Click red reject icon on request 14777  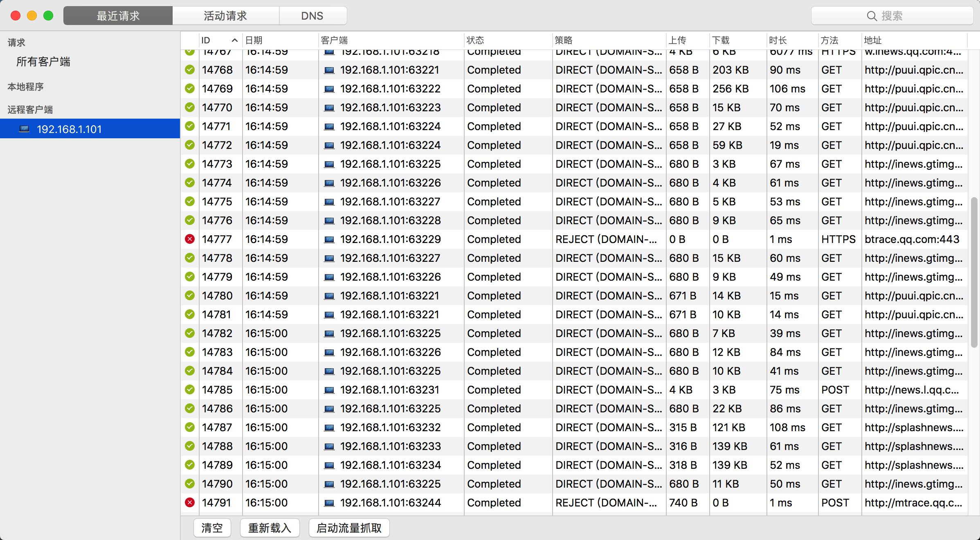click(190, 239)
